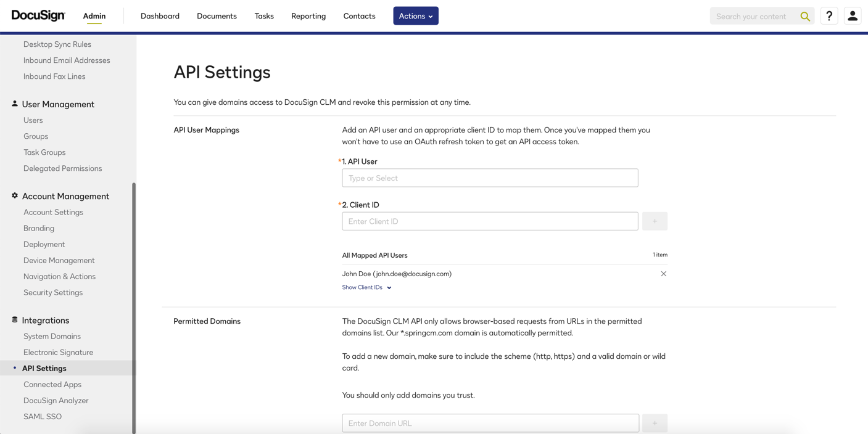
Task: Open the user profile icon
Action: coord(853,16)
